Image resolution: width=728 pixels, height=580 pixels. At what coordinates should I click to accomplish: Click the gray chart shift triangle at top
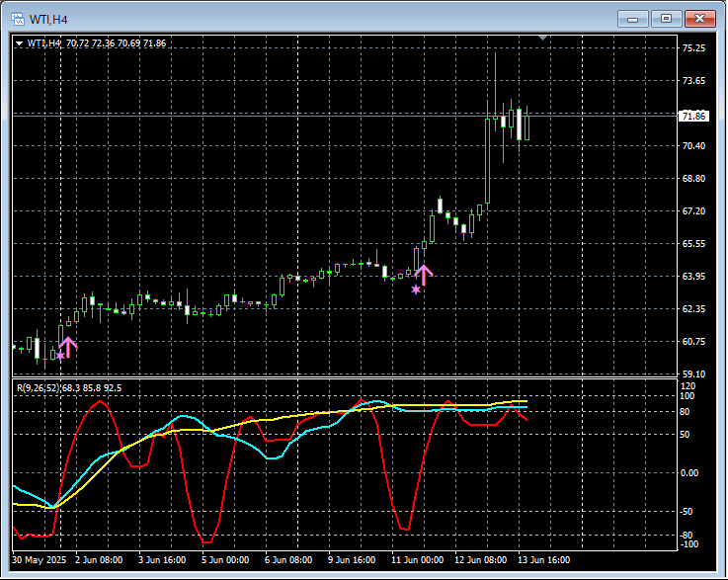point(542,39)
